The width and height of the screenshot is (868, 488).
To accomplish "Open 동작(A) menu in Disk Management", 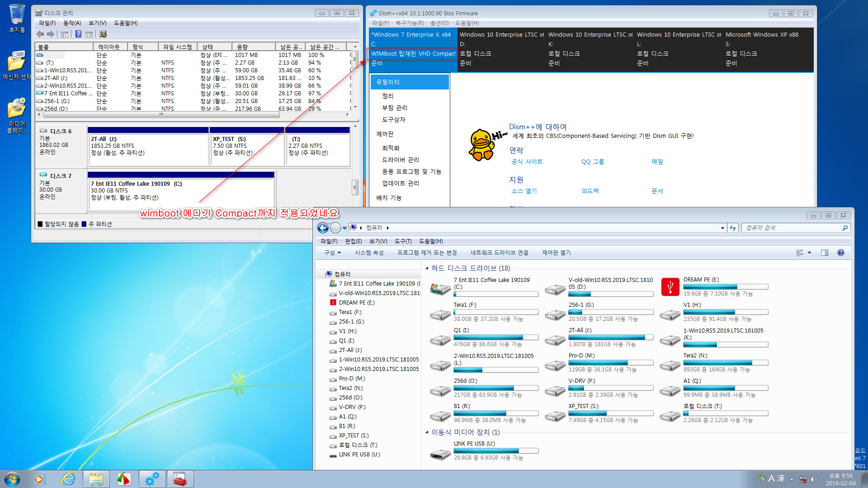I will [72, 23].
